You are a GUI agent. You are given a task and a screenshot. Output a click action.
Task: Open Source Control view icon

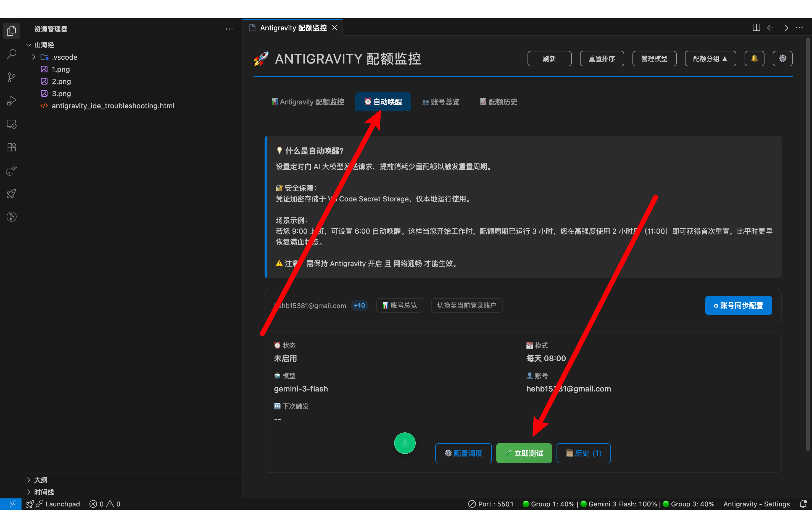pos(12,77)
